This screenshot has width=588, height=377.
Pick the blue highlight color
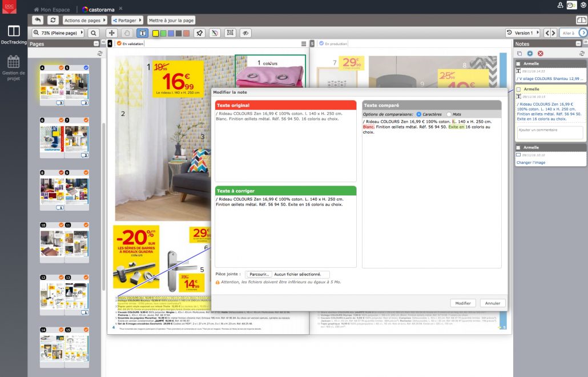point(171,33)
